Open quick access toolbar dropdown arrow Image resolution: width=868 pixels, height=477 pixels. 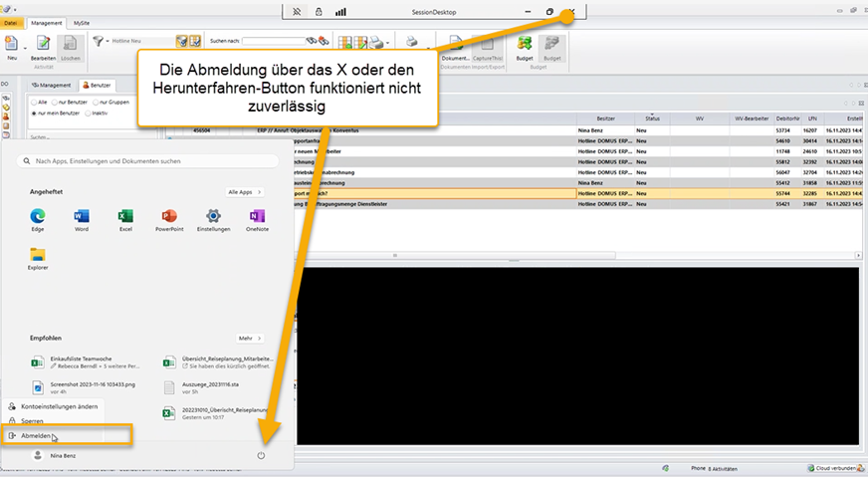(x=15, y=10)
